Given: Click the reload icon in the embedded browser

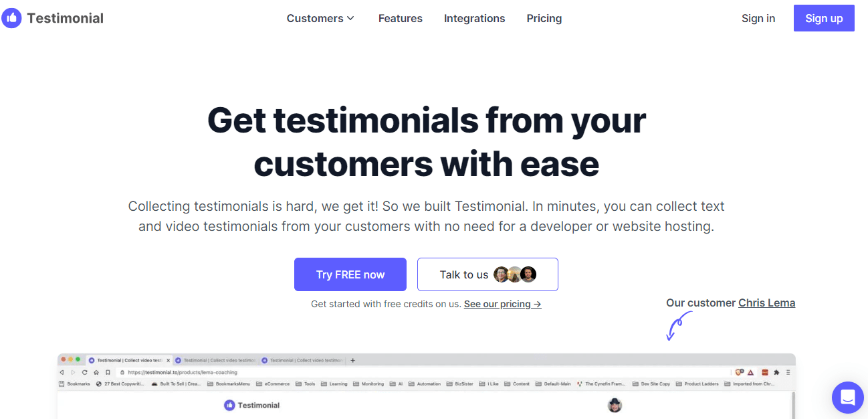Looking at the screenshot, I should click(84, 372).
